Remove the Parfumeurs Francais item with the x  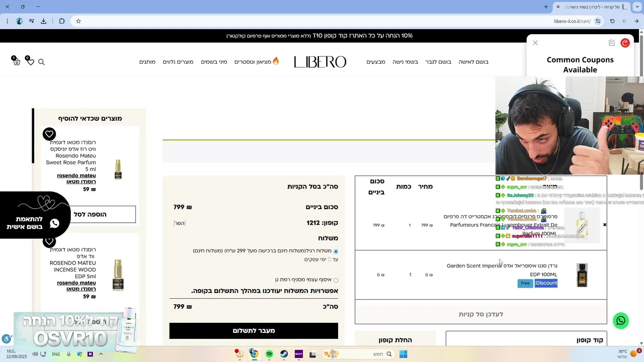[604, 225]
